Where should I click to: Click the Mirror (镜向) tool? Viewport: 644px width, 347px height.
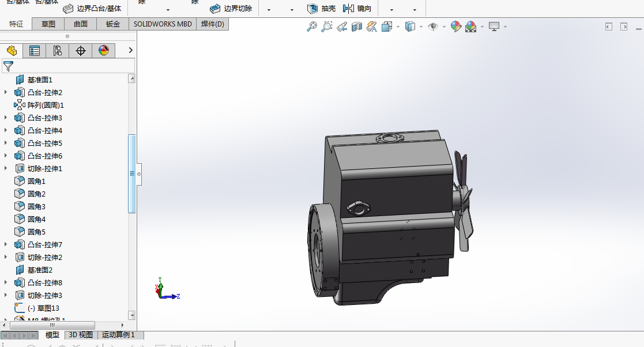pyautogui.click(x=357, y=8)
